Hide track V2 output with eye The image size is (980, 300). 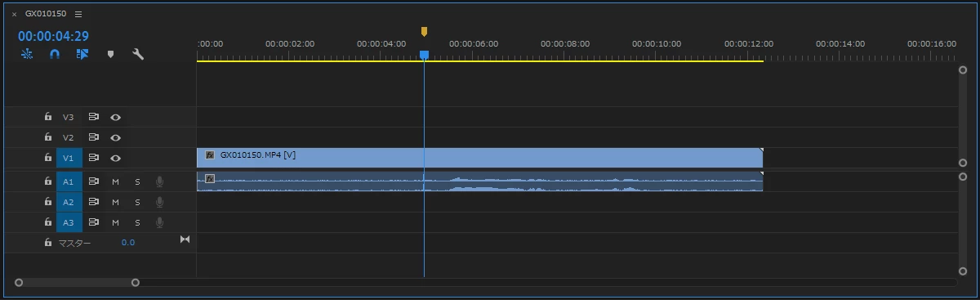point(115,137)
